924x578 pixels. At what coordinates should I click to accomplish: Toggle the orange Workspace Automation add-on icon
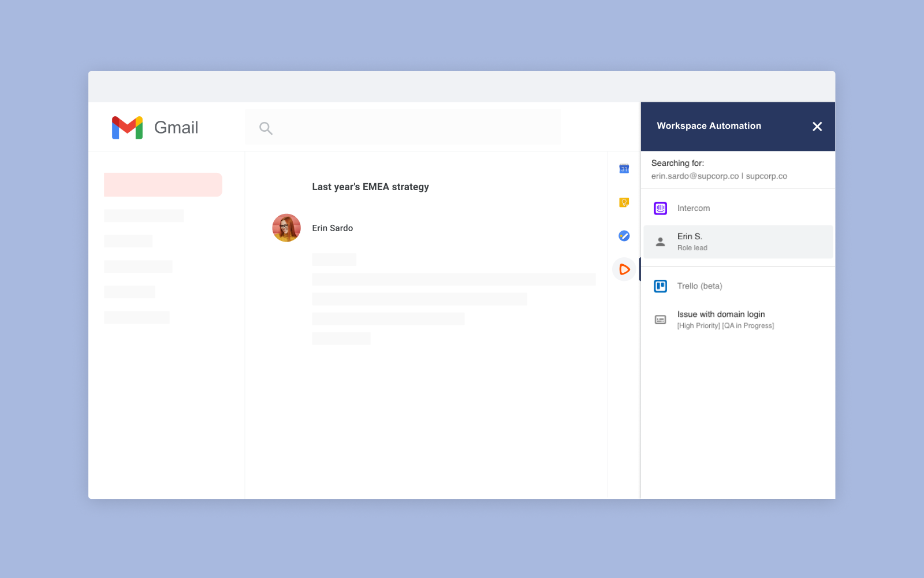tap(624, 269)
